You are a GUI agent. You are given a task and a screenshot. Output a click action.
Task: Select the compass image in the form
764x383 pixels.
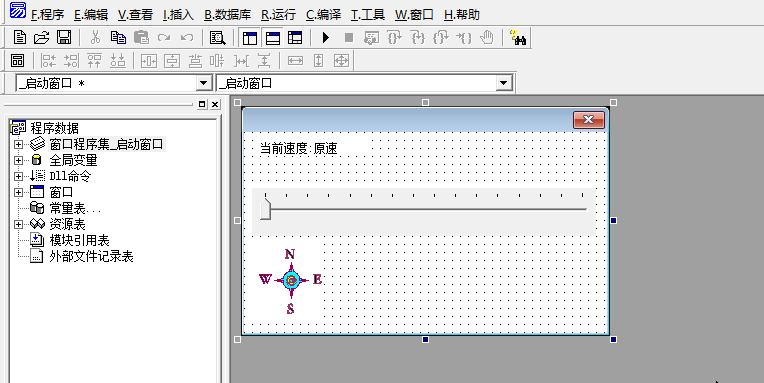tap(291, 280)
